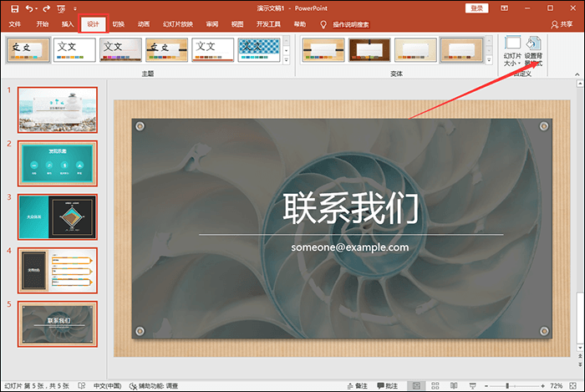
Task: Choose the first variant with black bands
Action: pyautogui.click(x=323, y=49)
